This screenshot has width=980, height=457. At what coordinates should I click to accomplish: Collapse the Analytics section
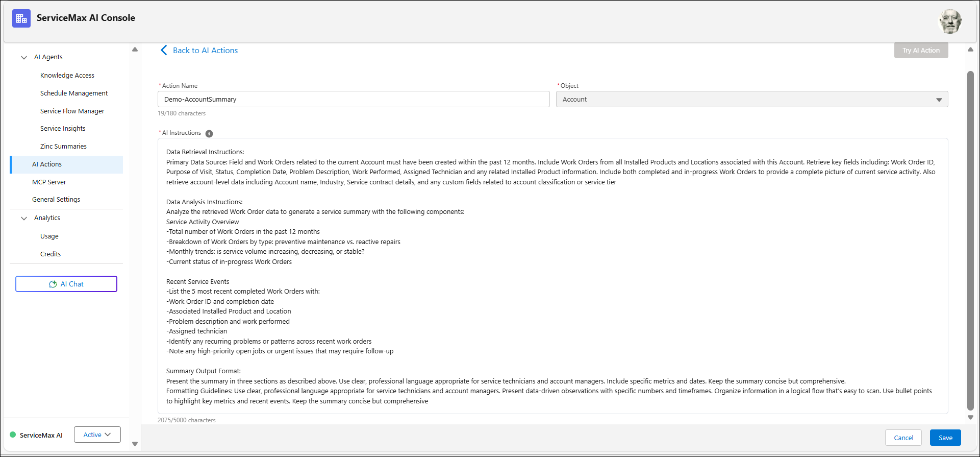[x=24, y=219]
